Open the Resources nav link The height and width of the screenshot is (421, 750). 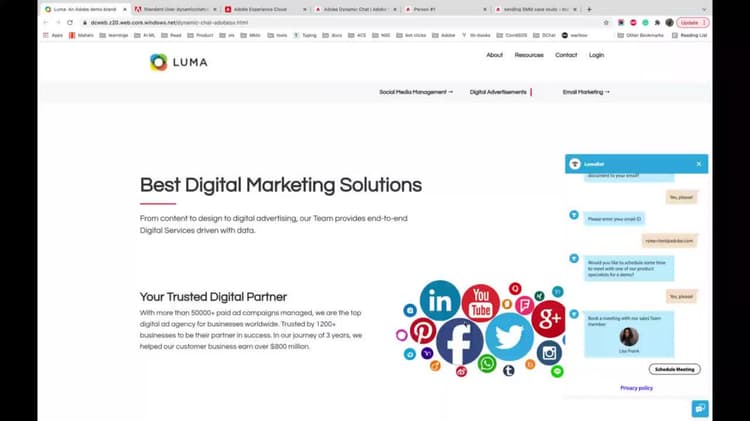click(529, 55)
